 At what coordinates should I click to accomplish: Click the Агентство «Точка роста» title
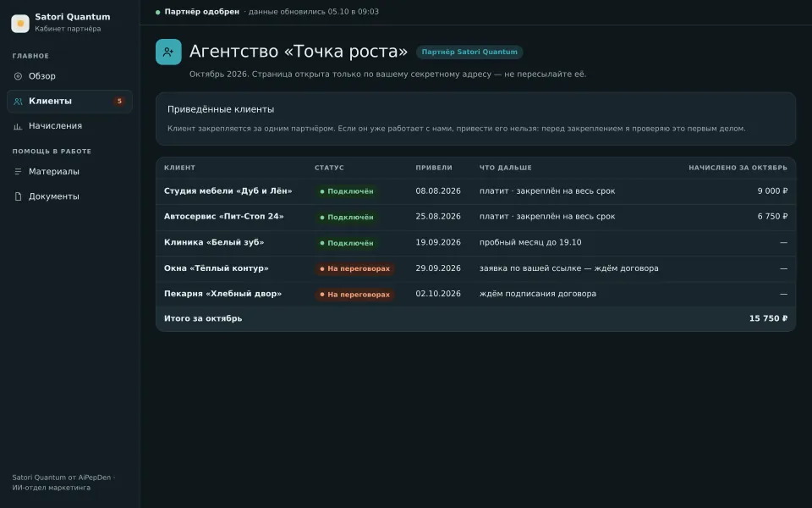(x=299, y=52)
